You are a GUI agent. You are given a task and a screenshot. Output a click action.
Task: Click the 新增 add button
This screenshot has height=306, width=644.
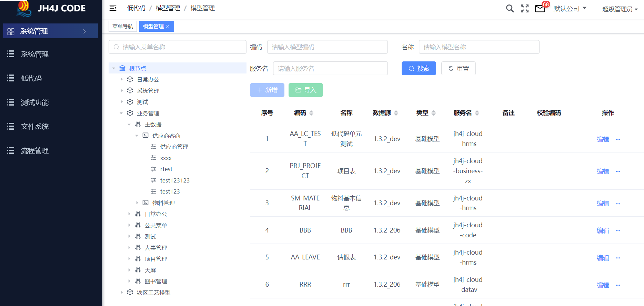(x=267, y=90)
